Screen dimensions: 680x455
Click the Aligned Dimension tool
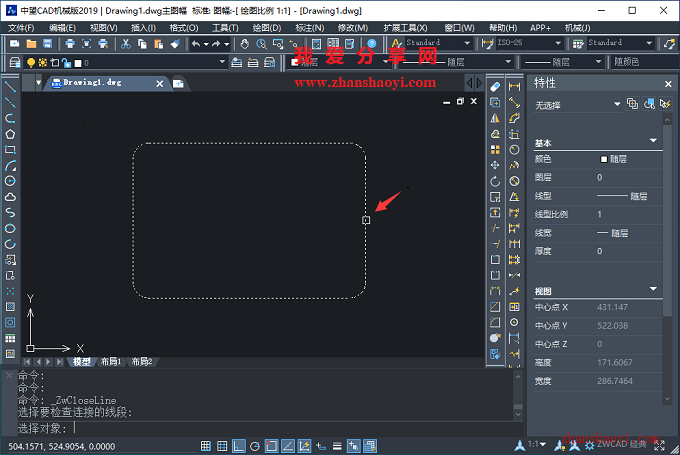(514, 102)
